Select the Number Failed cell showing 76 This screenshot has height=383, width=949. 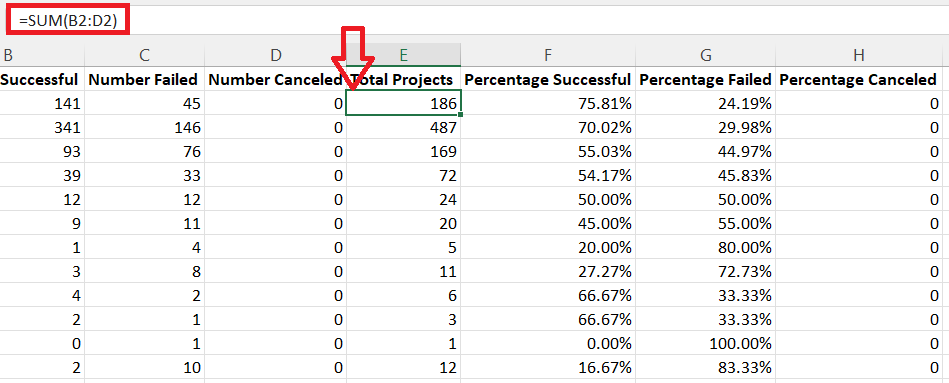[x=144, y=151]
